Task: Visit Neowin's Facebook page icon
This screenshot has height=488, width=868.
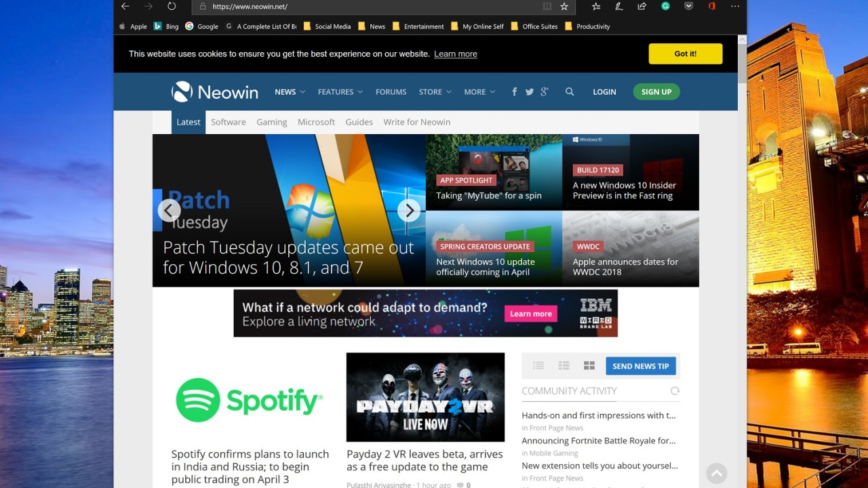Action: tap(515, 92)
